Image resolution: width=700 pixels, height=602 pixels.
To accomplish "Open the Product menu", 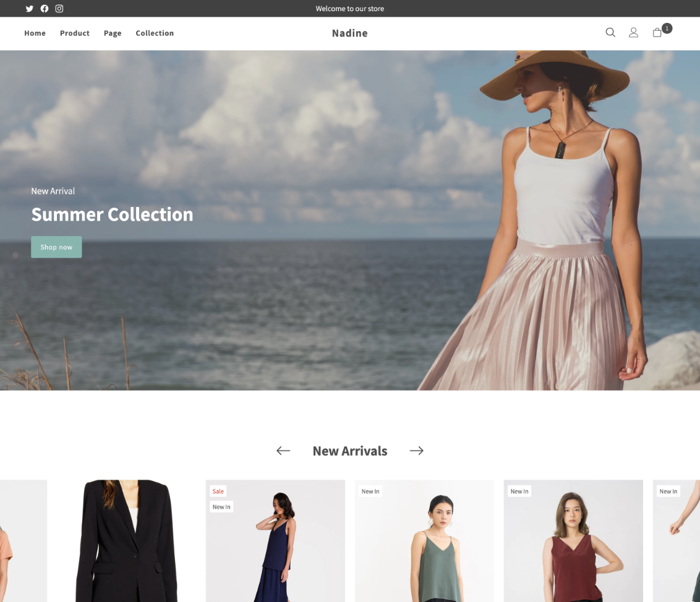I will click(x=75, y=33).
